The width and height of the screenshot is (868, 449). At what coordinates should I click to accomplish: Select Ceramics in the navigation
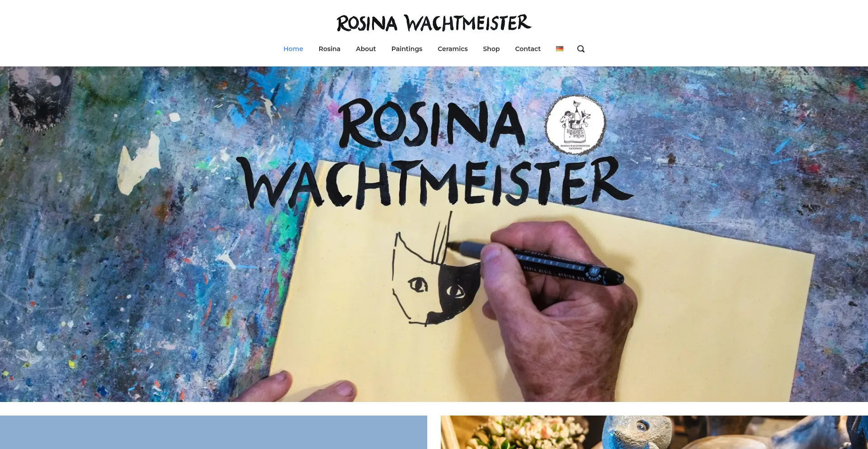(453, 49)
